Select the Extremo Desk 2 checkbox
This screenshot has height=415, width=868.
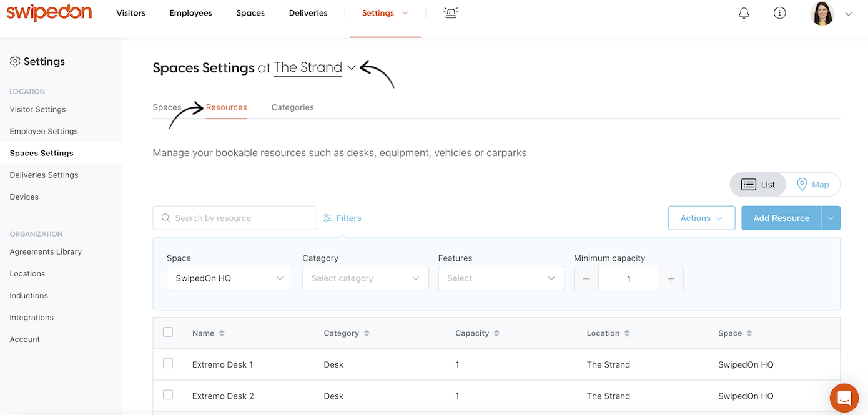click(168, 395)
